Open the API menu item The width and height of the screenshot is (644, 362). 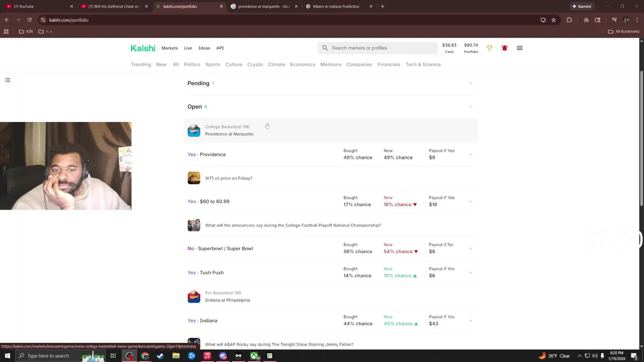[220, 48]
